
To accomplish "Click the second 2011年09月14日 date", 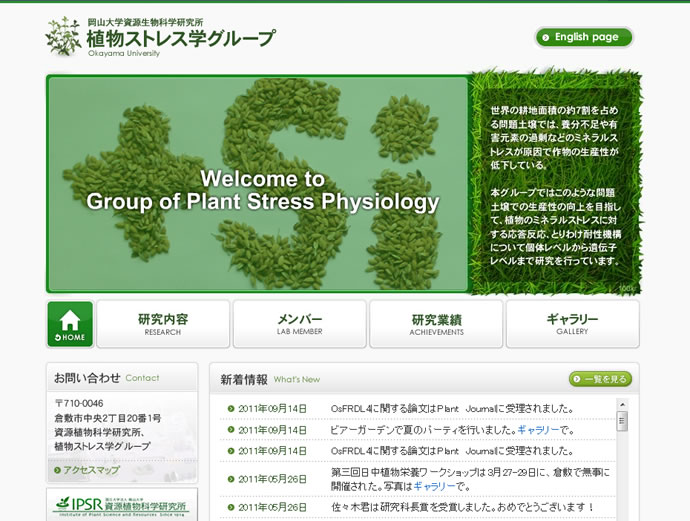I will pyautogui.click(x=272, y=430).
